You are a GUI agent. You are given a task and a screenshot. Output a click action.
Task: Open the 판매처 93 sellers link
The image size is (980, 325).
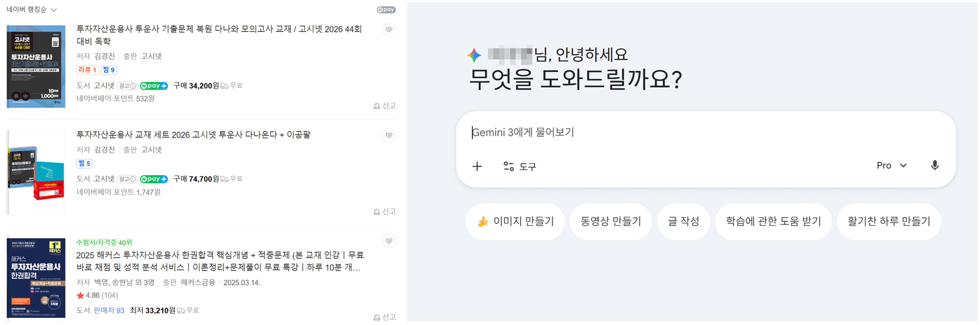[x=109, y=310]
